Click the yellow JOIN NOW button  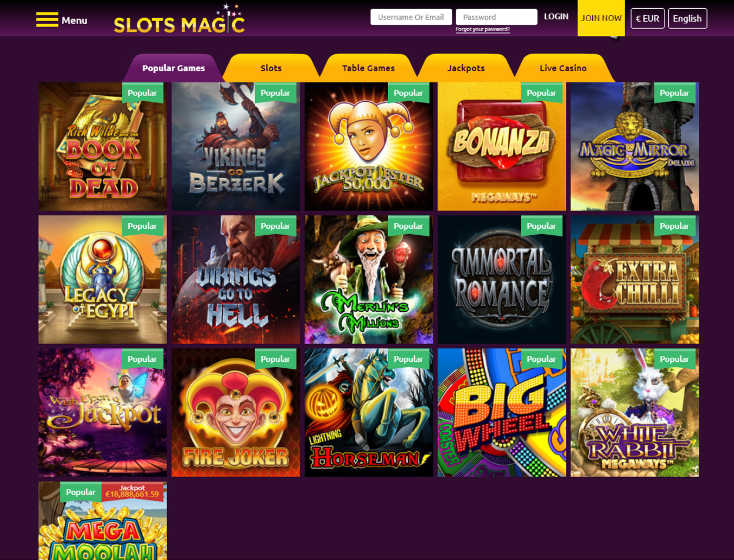601,18
